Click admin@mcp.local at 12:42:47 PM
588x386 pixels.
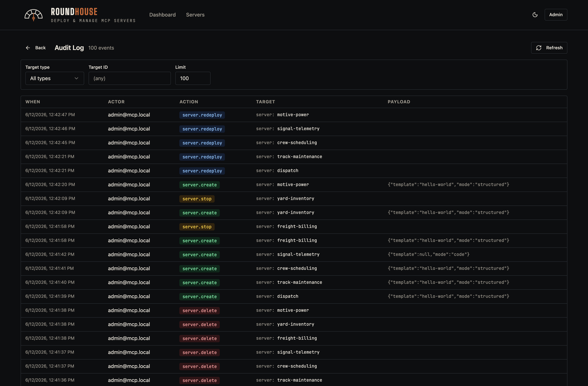pos(129,115)
